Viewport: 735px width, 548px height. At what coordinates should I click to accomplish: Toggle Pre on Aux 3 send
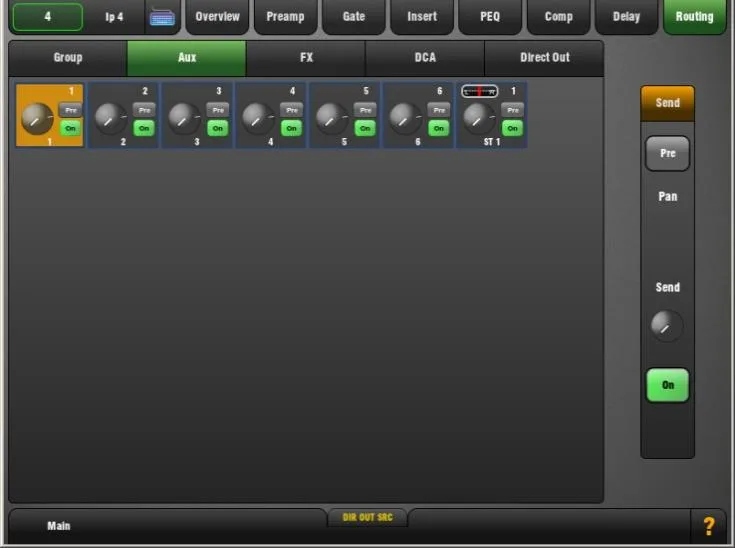pyautogui.click(x=218, y=110)
